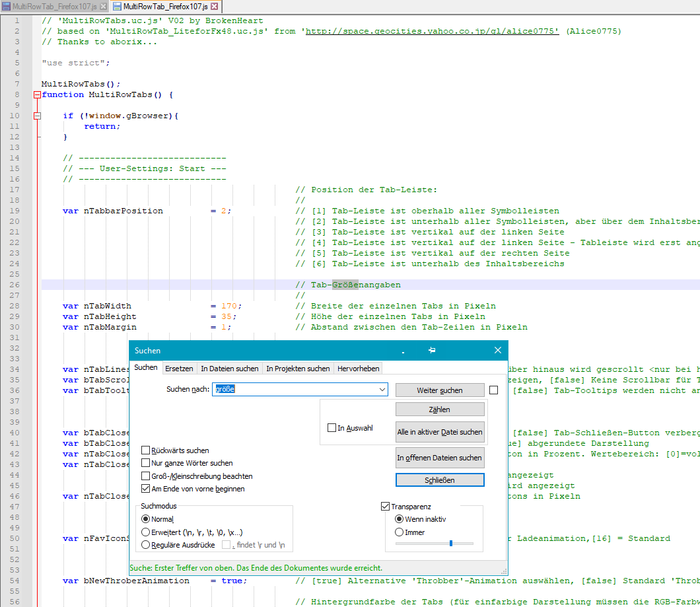
Task: Click 'Alle in aktiver Datei suchen' button
Action: pyautogui.click(x=440, y=432)
